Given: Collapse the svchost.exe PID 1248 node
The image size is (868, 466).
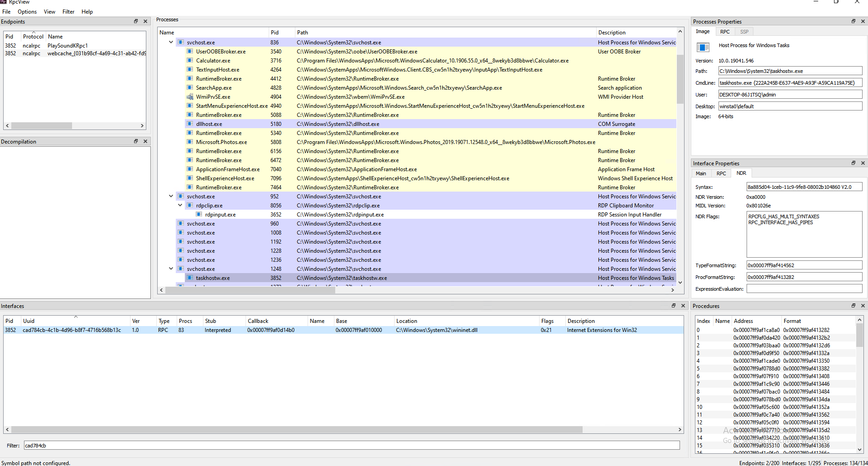Looking at the screenshot, I should [x=171, y=269].
